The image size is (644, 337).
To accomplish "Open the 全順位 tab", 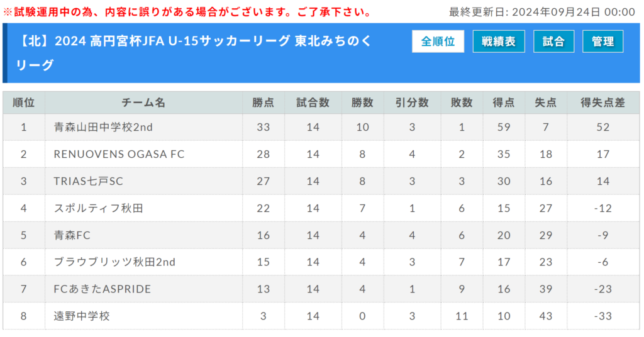I will [438, 41].
